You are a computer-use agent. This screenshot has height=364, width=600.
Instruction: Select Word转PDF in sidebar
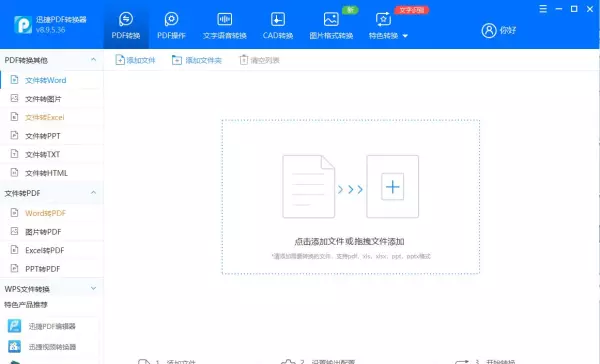point(52,213)
